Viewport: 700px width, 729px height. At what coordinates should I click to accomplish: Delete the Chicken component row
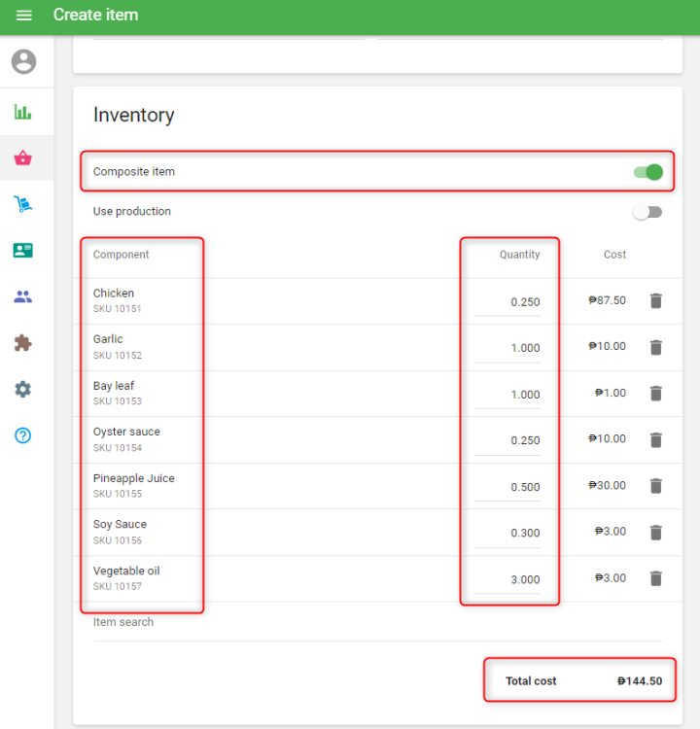pos(655,301)
